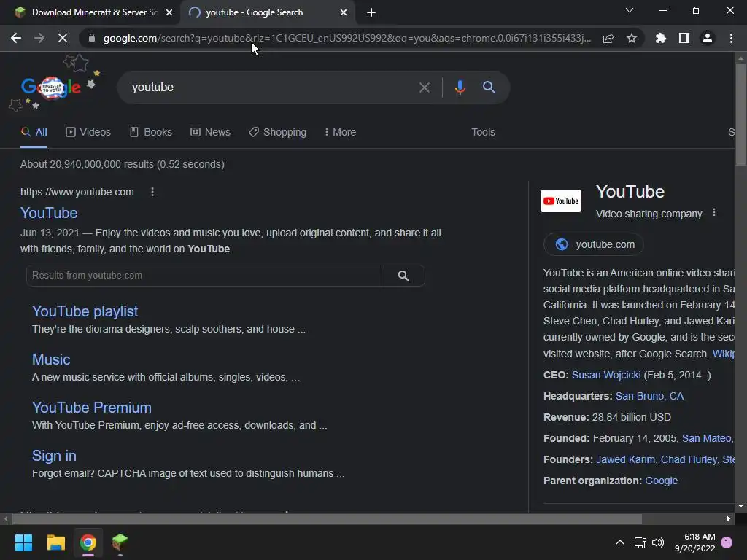Click the youtube search input field
Image resolution: width=747 pixels, height=560 pixels.
click(271, 87)
